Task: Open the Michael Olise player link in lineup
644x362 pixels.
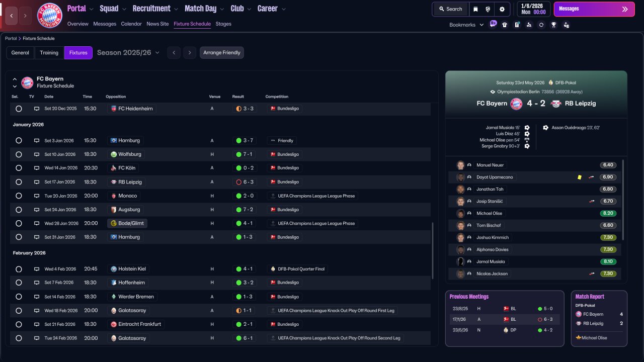Action: (x=489, y=213)
